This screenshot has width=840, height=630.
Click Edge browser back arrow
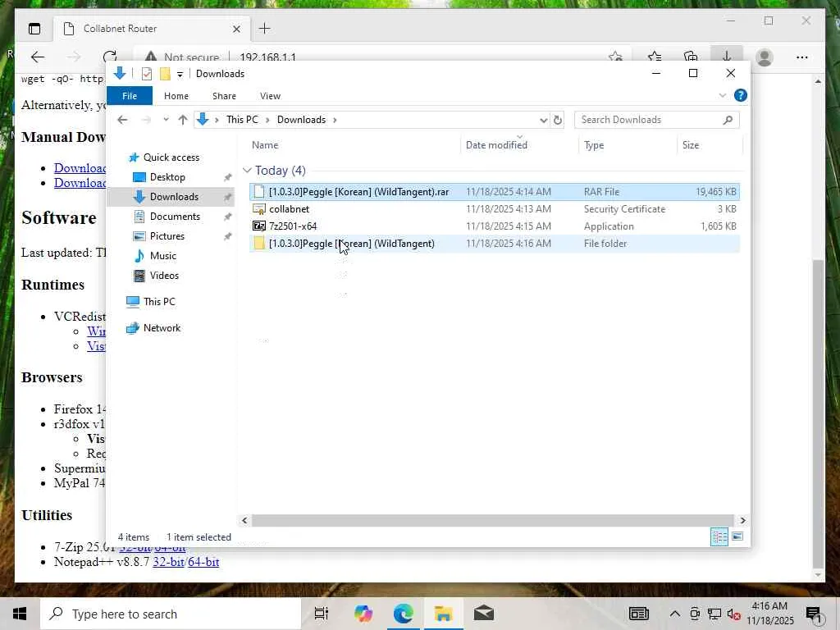click(38, 57)
